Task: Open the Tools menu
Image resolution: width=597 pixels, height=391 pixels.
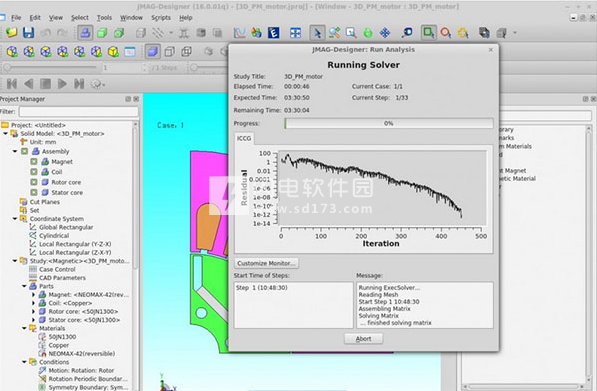Action: tap(104, 18)
